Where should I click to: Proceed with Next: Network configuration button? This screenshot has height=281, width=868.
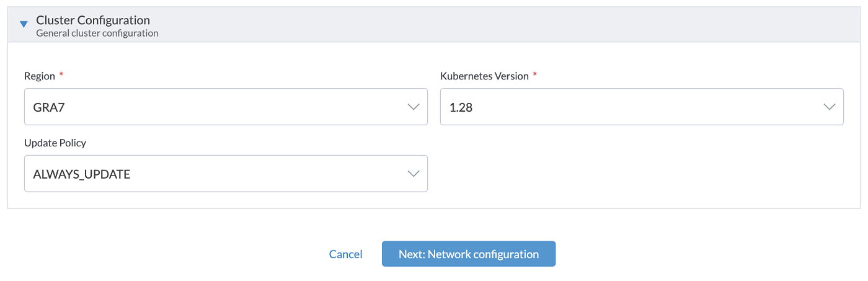click(x=469, y=254)
